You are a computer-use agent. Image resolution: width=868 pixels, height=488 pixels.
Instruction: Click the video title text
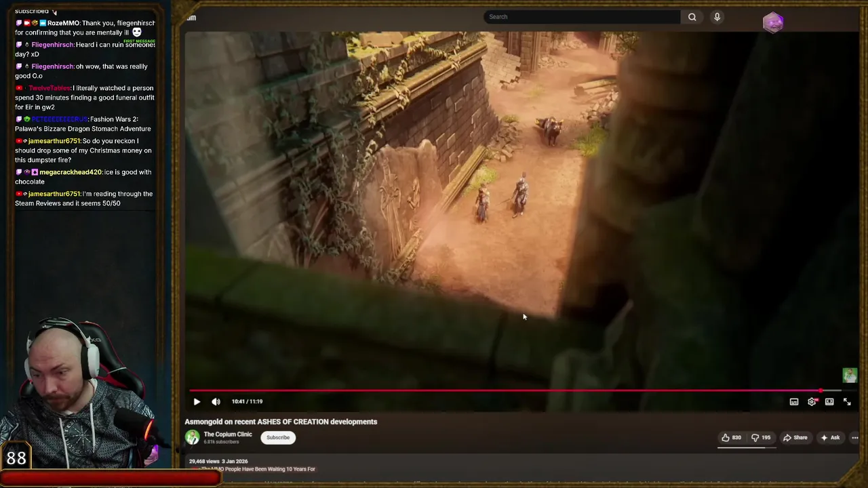pos(281,422)
